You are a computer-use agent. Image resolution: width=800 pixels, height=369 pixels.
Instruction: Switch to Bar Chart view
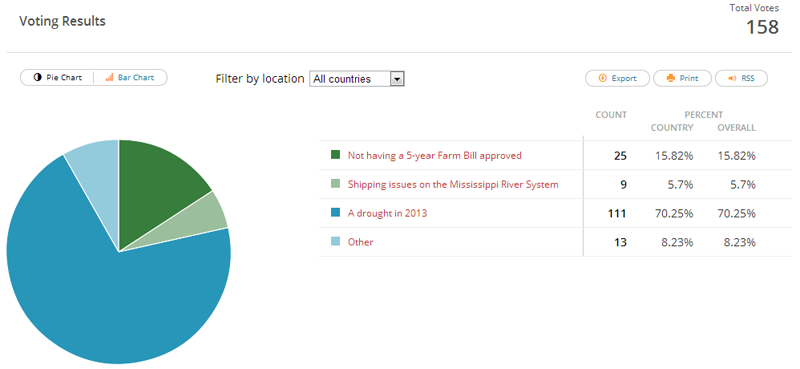pos(130,78)
